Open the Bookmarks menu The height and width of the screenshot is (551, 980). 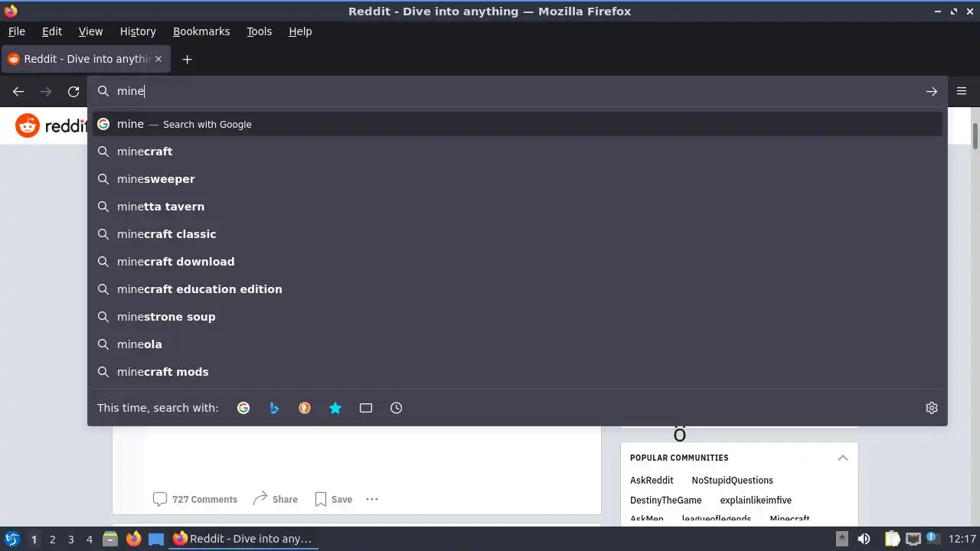pyautogui.click(x=201, y=31)
